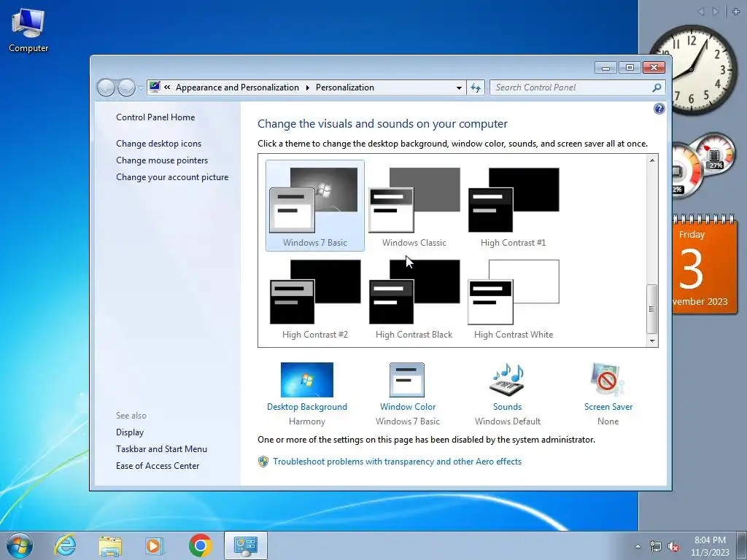Open Display under See also
The image size is (747, 560).
130,432
